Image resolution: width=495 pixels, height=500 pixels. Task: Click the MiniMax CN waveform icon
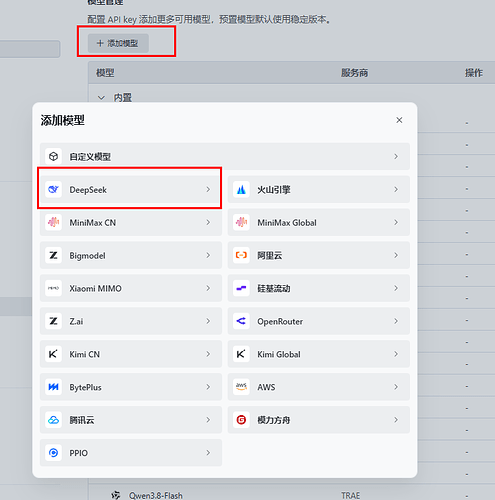click(x=53, y=222)
